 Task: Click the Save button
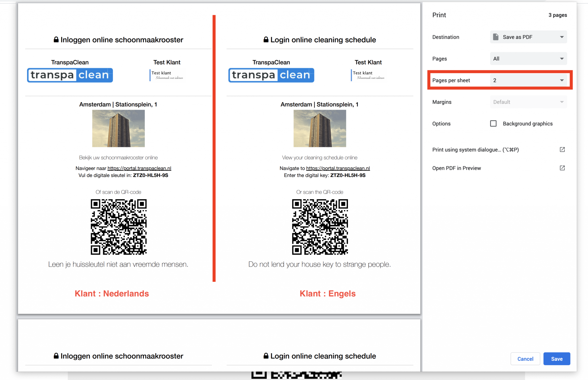pos(556,358)
